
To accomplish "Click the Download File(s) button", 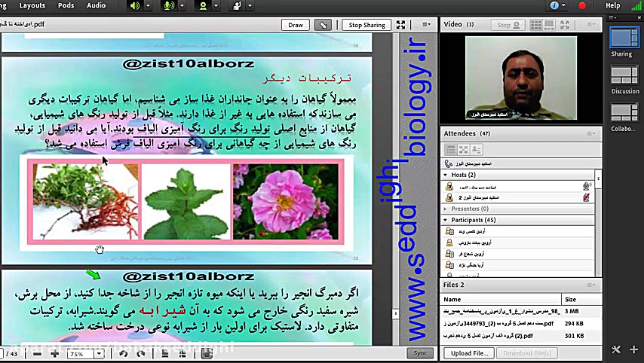I will [527, 353].
